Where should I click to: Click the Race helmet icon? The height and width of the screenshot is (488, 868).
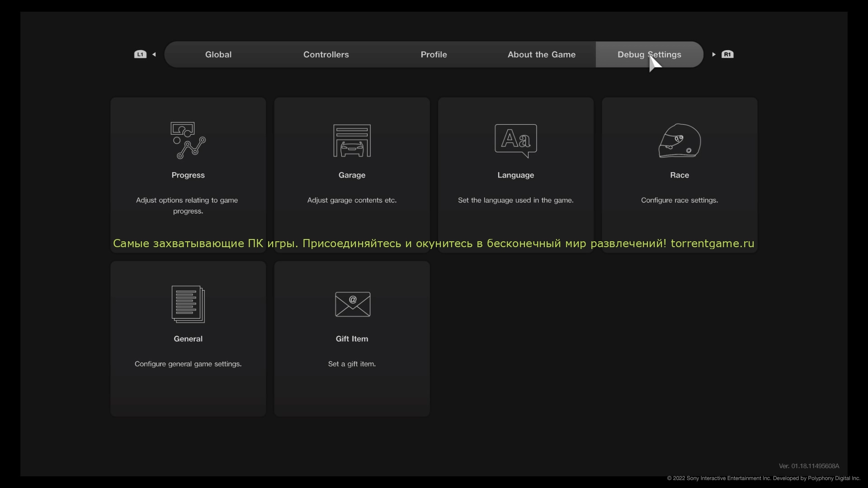click(679, 141)
